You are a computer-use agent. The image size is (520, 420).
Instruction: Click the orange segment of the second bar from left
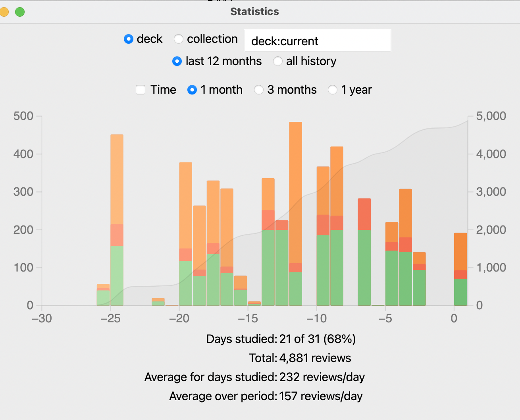117,179
